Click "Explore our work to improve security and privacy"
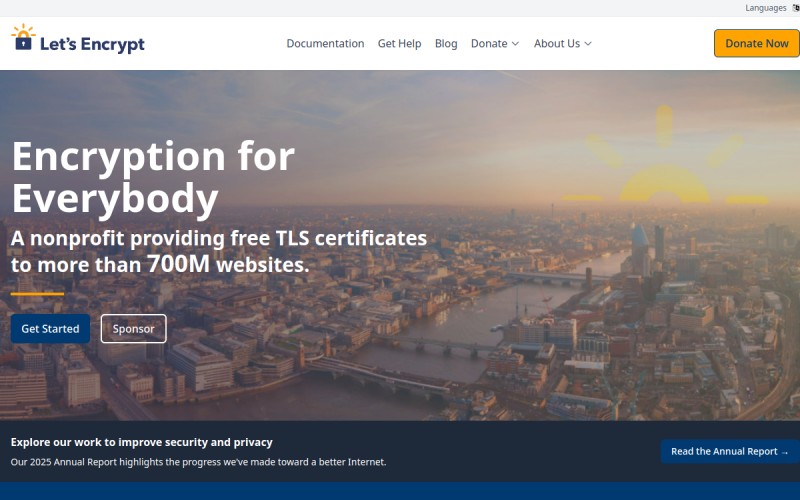Viewport: 800px width, 500px height. [x=141, y=442]
